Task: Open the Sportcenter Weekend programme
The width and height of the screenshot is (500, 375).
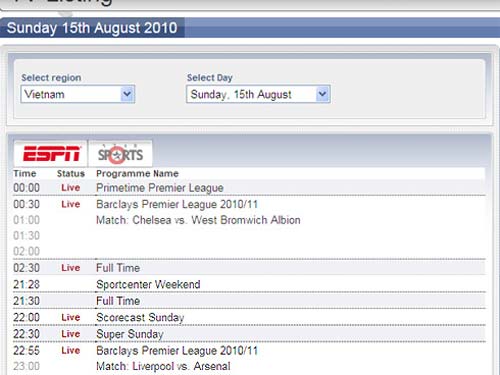Action: [x=148, y=284]
